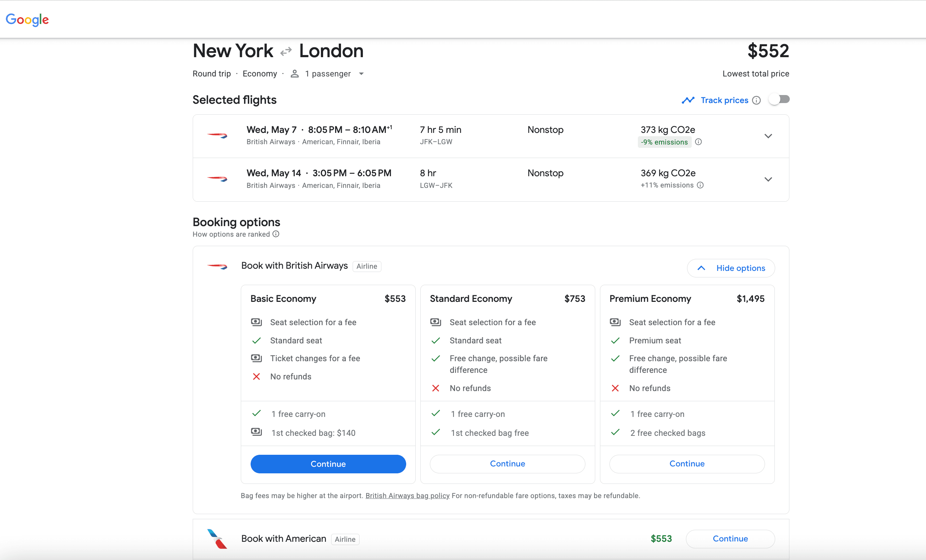Click How options are ranked text
Viewport: 926px width, 560px height.
click(x=231, y=234)
